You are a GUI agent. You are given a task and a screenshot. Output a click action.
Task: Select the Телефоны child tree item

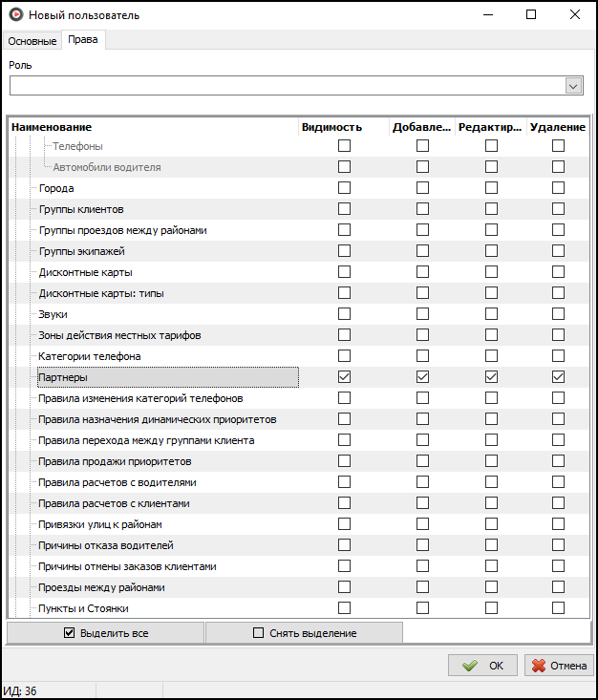77,146
